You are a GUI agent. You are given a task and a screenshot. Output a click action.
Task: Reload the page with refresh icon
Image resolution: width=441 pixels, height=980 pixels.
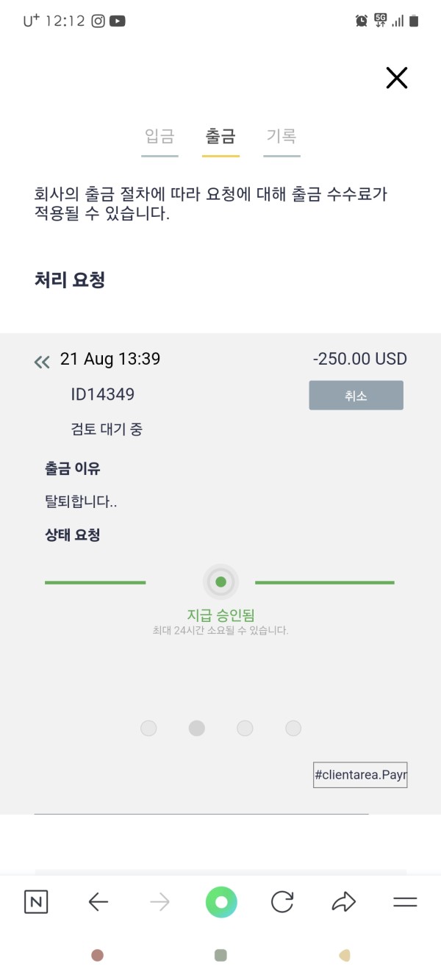[x=282, y=902]
